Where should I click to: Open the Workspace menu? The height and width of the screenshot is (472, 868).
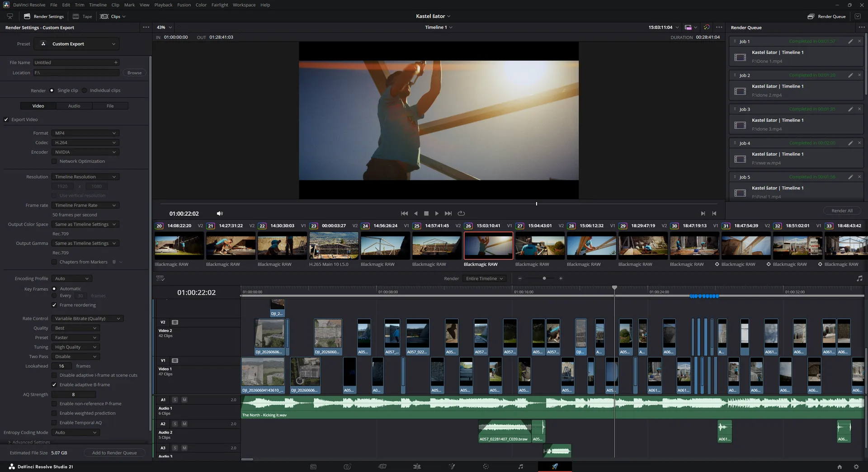point(244,5)
